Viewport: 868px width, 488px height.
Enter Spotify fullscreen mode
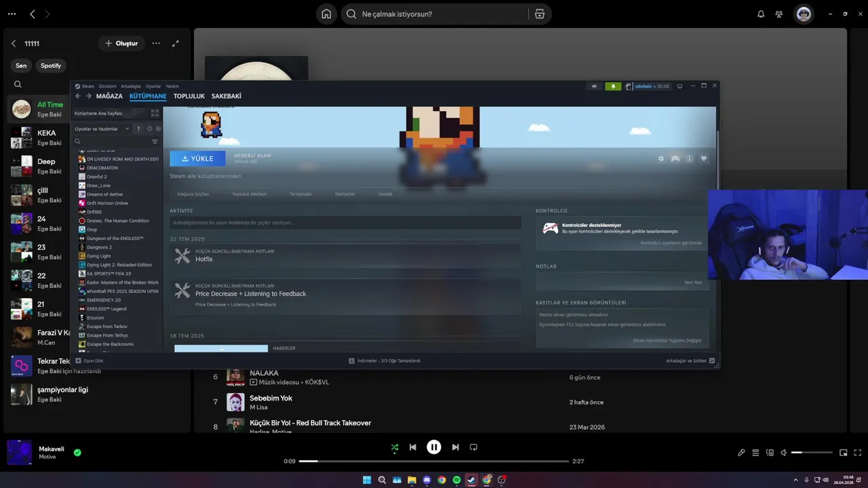coord(858,452)
